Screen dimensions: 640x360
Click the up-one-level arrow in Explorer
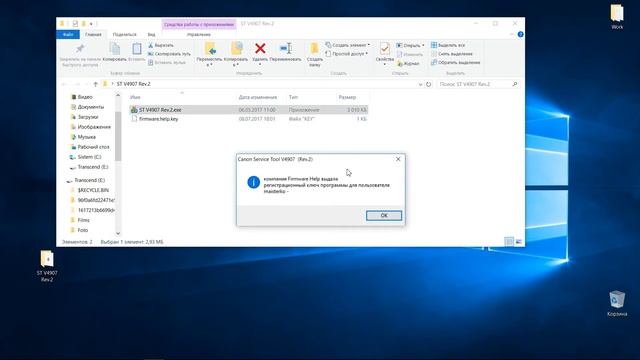click(95, 84)
